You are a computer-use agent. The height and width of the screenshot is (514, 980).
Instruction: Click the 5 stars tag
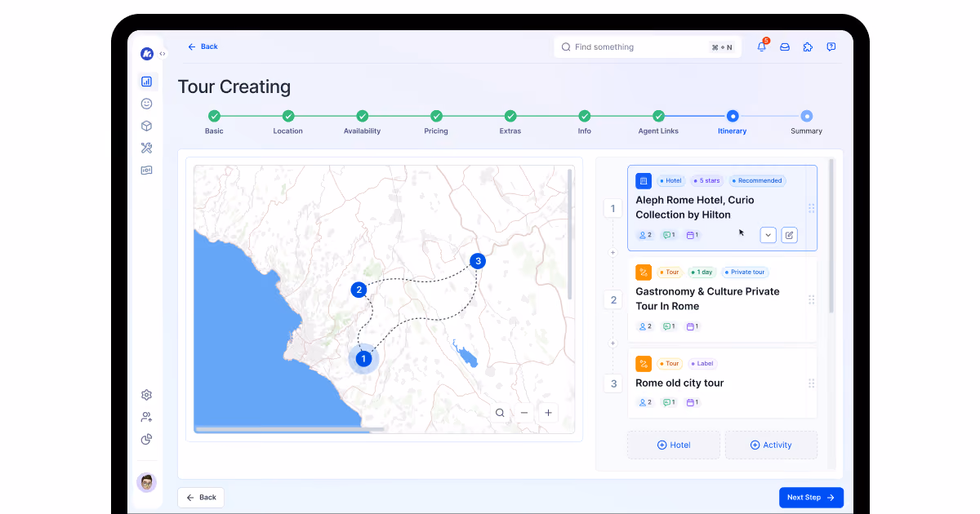[x=707, y=181]
